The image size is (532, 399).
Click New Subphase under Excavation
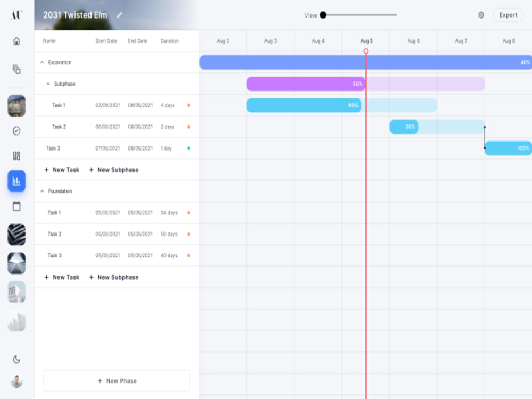tap(114, 170)
